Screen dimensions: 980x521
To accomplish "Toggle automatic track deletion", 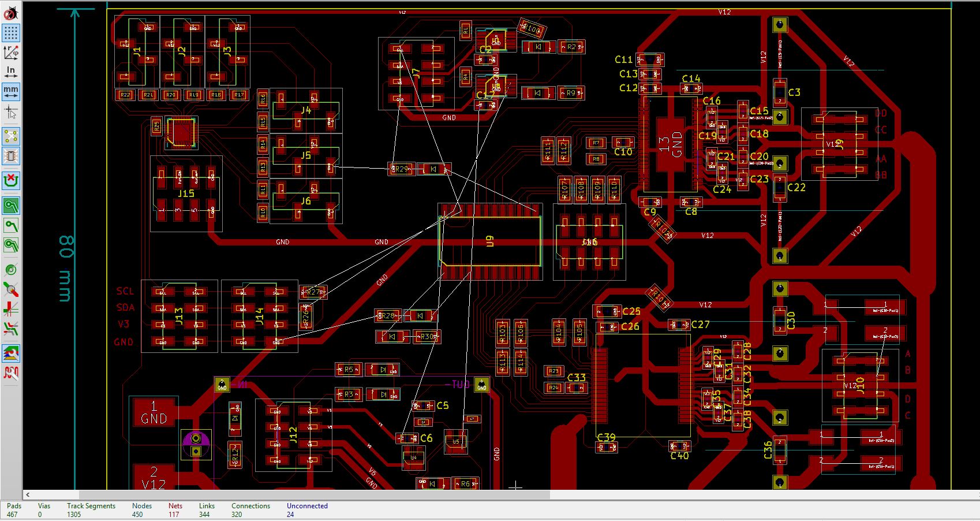I will click(10, 181).
